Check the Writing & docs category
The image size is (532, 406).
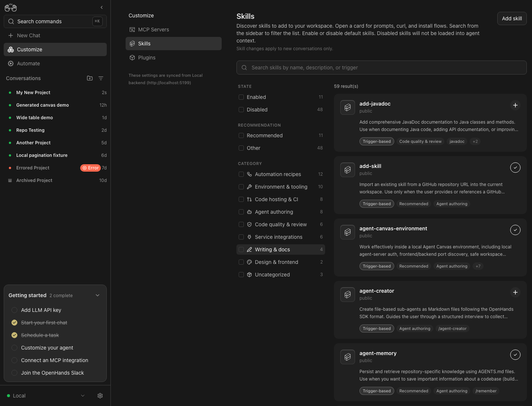coord(241,250)
